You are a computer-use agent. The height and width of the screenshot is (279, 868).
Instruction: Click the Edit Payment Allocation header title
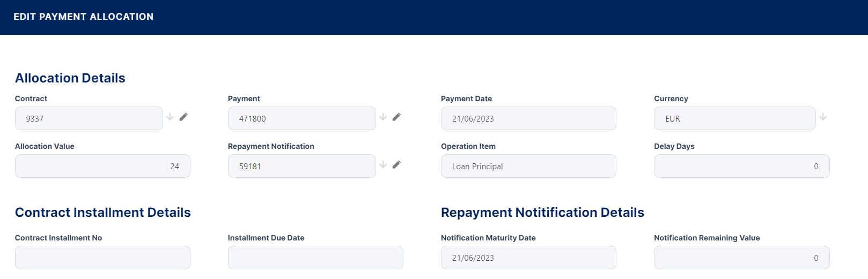coord(84,17)
